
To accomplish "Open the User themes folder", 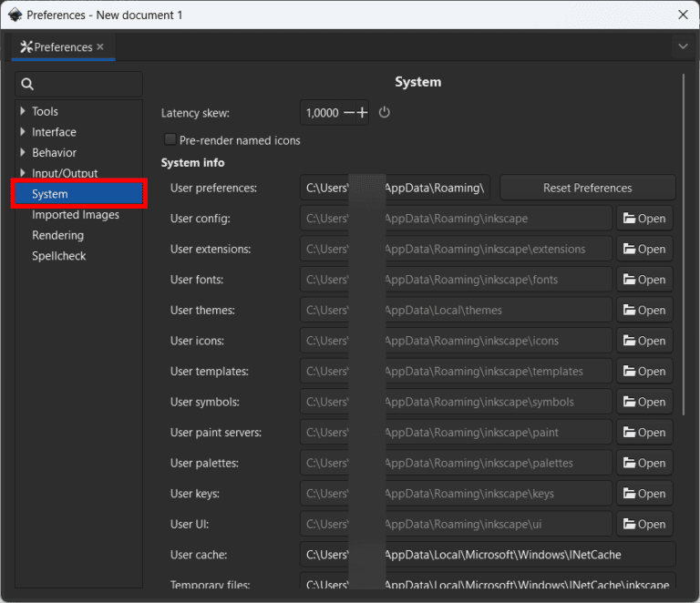I will tap(644, 311).
